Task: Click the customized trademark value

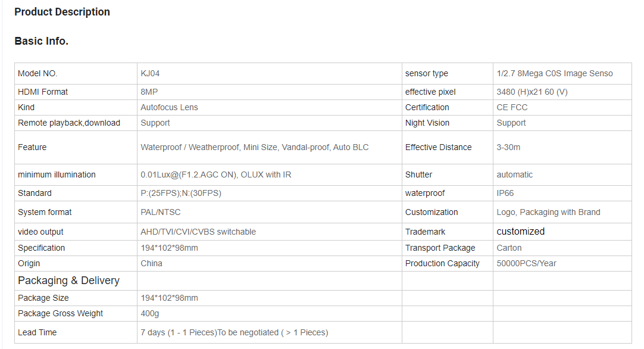Action: click(520, 231)
